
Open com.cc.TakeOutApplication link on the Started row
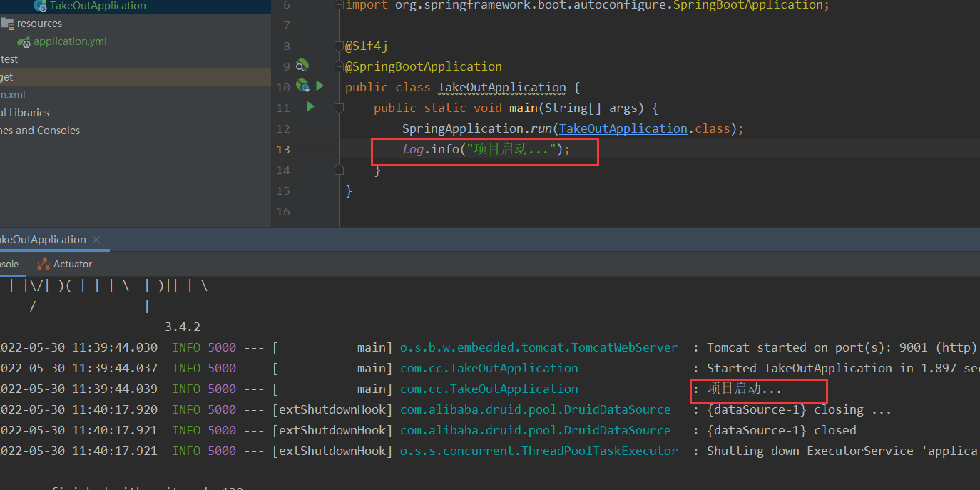coord(489,368)
